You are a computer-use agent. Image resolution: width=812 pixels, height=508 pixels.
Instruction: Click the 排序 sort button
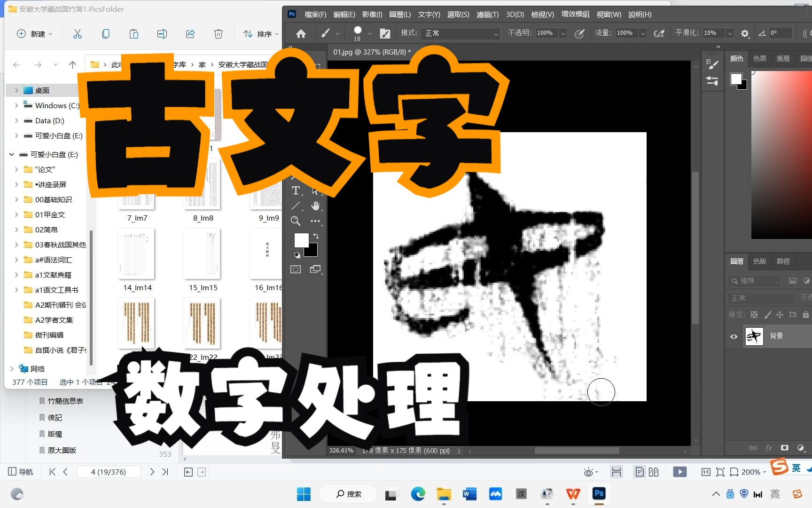point(261,34)
